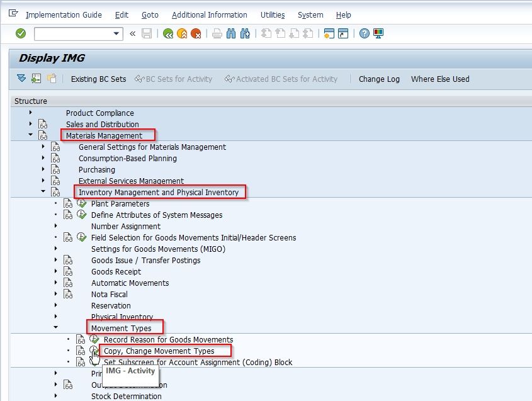Click the third icon in the Display IMG toolbar

pos(52,79)
